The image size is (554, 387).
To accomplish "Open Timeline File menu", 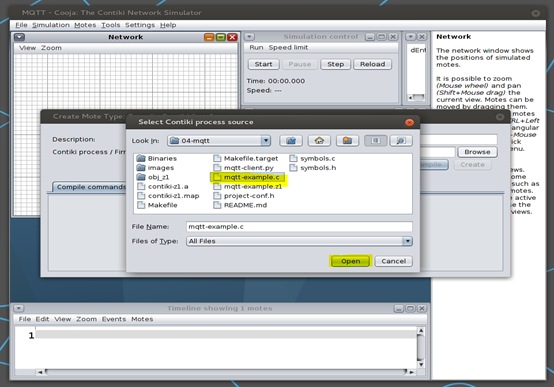I will 25,319.
